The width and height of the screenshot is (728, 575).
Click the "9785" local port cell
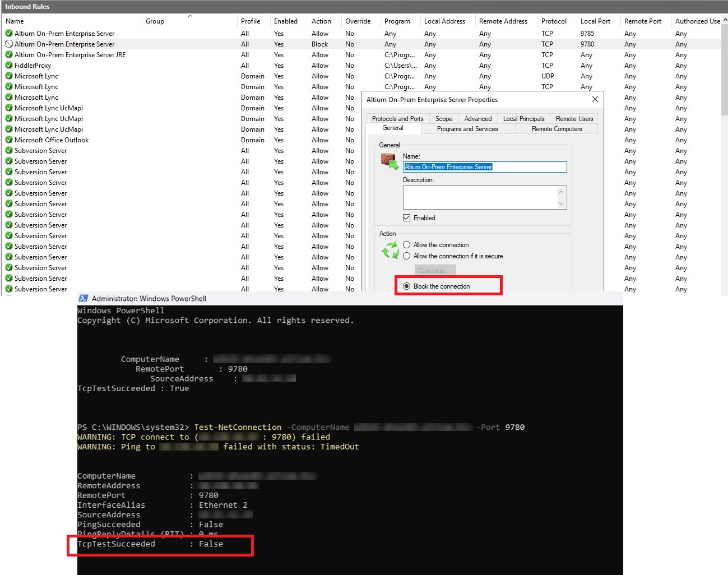(587, 34)
